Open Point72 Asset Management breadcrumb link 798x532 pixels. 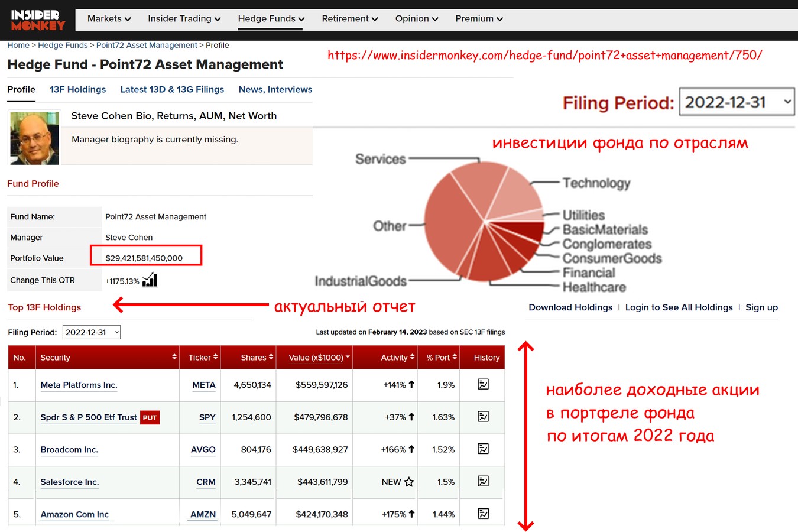147,45
